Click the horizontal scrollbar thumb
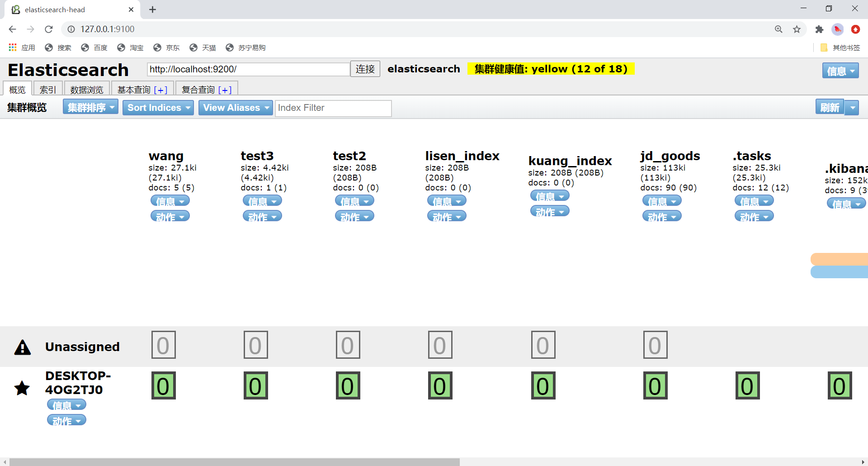The width and height of the screenshot is (868, 466). click(234, 462)
